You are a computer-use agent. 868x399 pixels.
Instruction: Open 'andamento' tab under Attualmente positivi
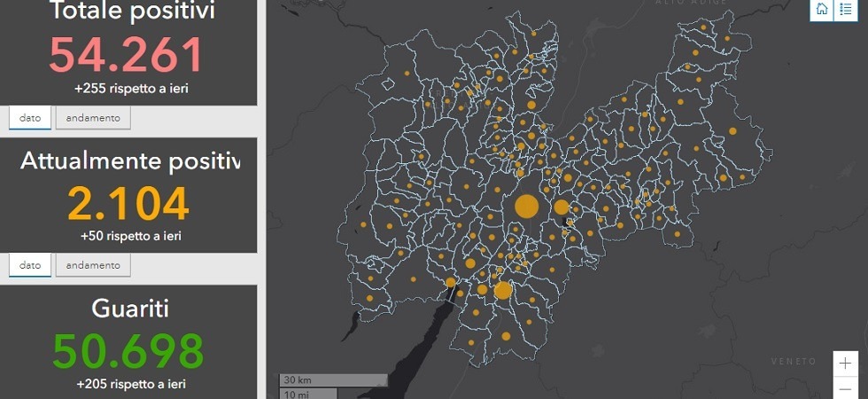[x=93, y=265]
